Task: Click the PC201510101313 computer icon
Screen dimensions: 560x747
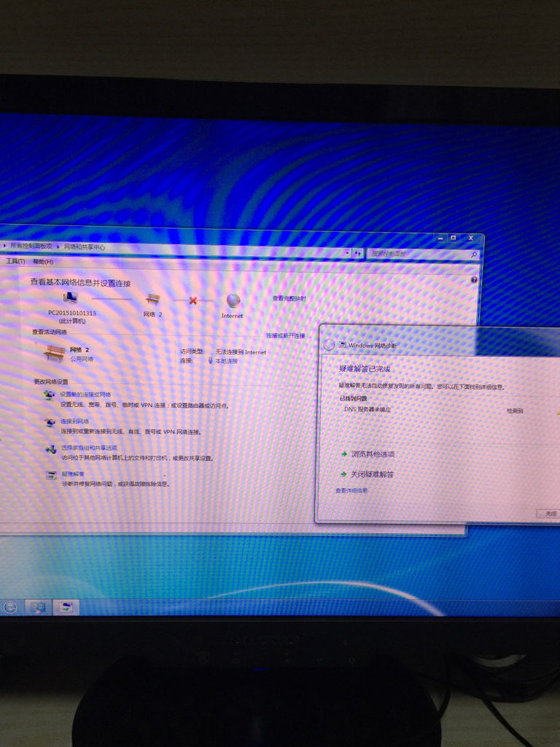Action: pos(71,298)
